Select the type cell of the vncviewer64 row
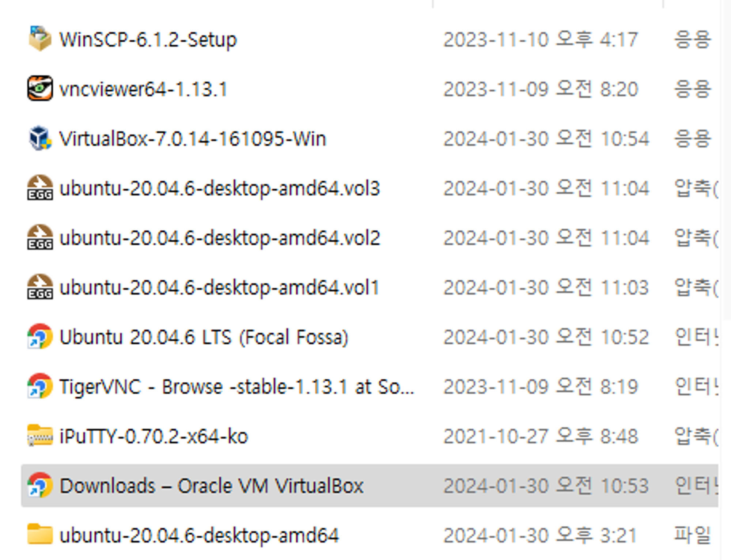 (693, 89)
